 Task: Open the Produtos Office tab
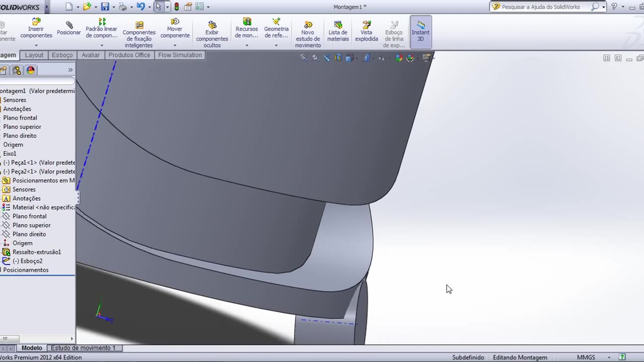(129, 55)
